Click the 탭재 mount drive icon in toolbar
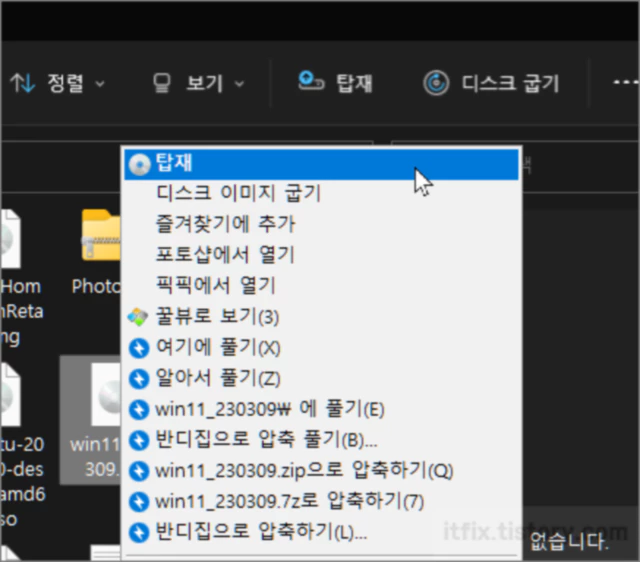640x562 pixels. (311, 80)
